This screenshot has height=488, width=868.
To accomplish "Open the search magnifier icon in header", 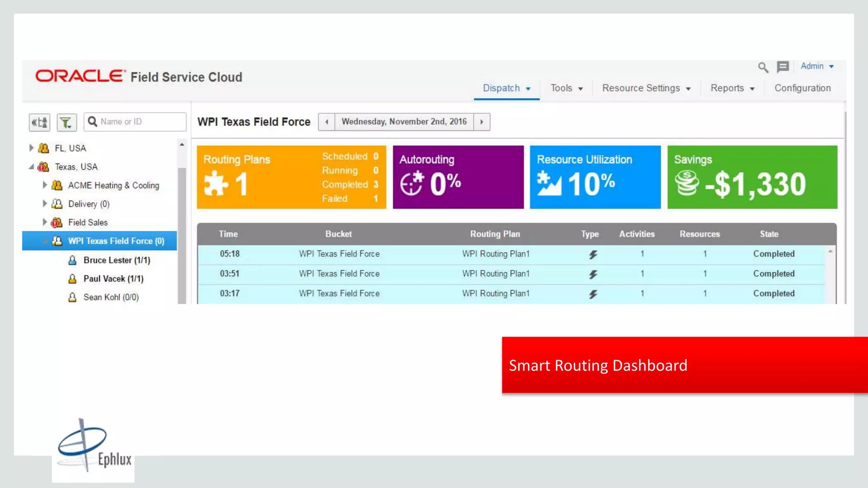I will pos(763,67).
